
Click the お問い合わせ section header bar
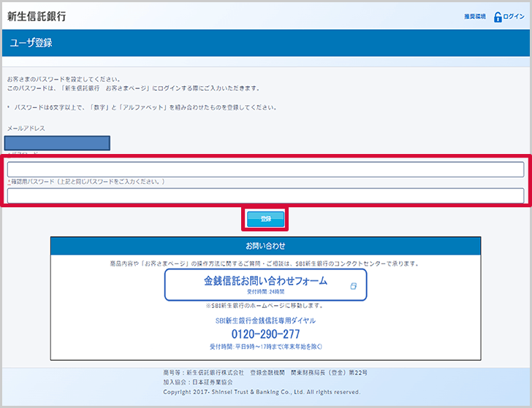(265, 246)
